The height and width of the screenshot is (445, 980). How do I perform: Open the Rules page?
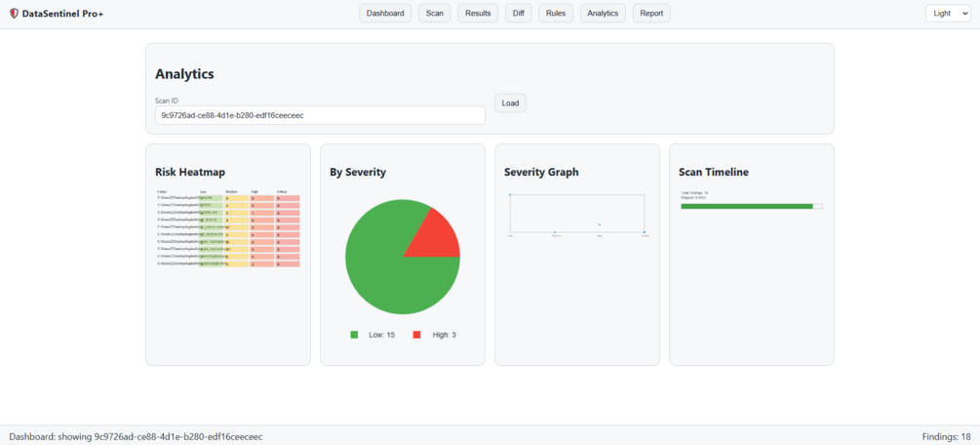tap(556, 13)
